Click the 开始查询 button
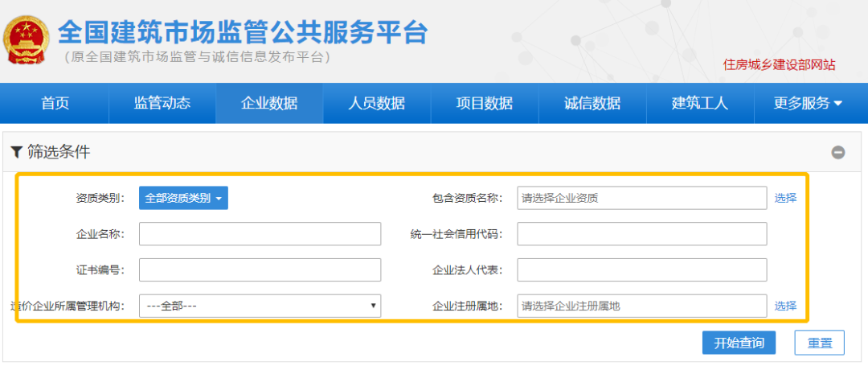Screen dimensions: 868x370 tap(739, 343)
